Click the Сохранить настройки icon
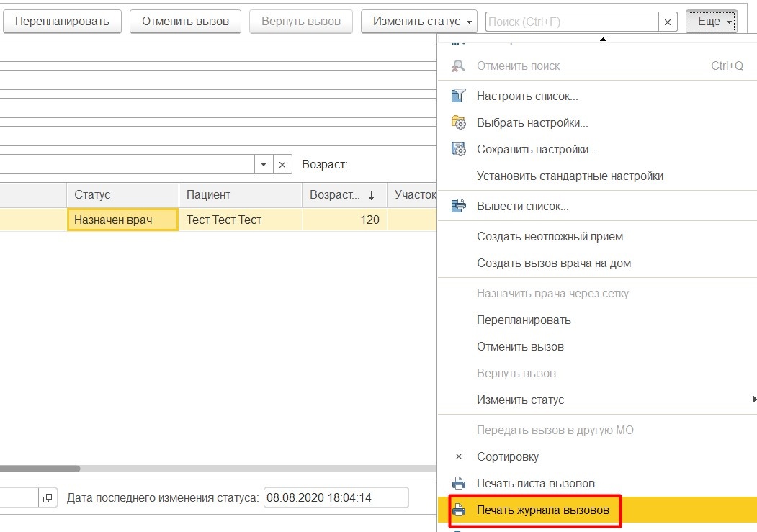Screen dimensions: 757x532 tap(458, 149)
